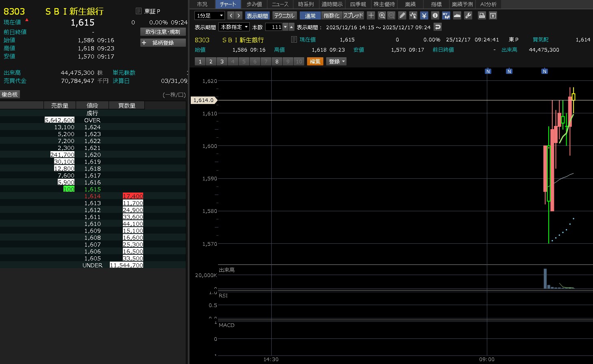Open the info circle icon
Screen dimensions: 593x364
[x=435, y=15]
